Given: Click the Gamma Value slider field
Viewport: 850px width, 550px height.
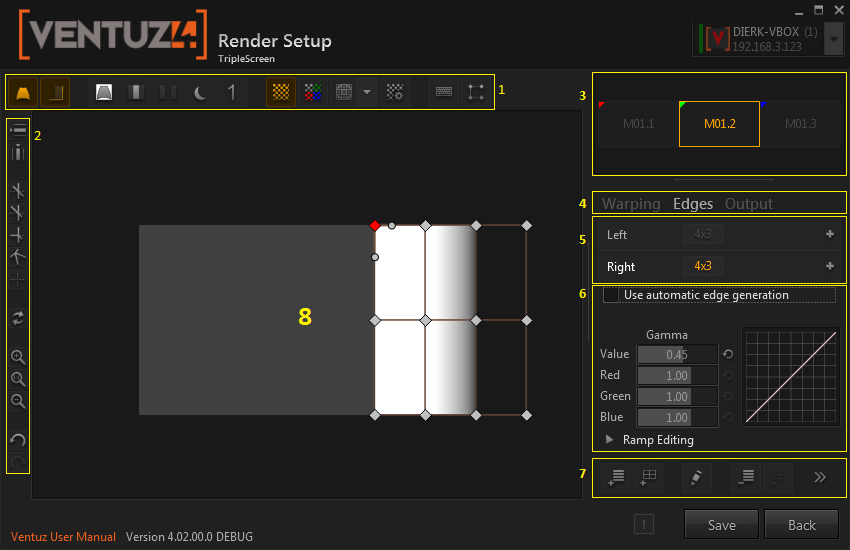Looking at the screenshot, I should [x=677, y=354].
